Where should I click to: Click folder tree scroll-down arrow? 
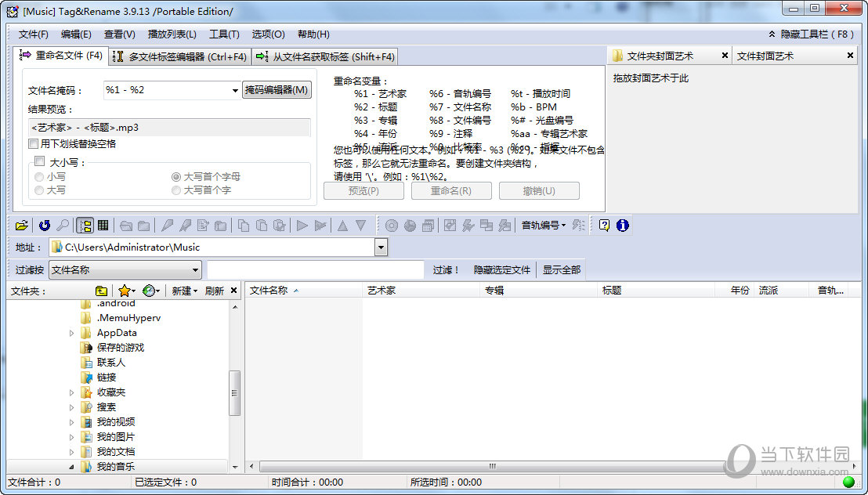coord(235,468)
